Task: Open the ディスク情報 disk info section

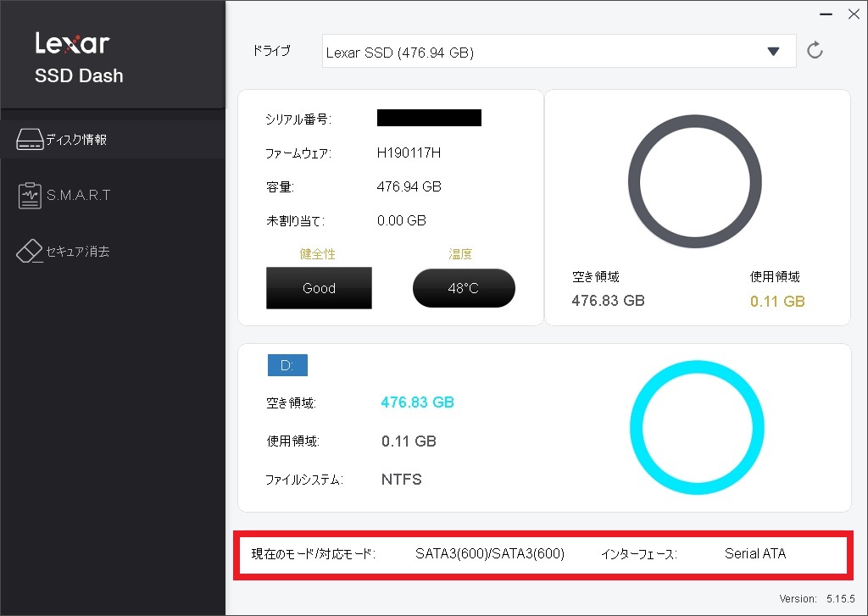Action: (x=113, y=140)
